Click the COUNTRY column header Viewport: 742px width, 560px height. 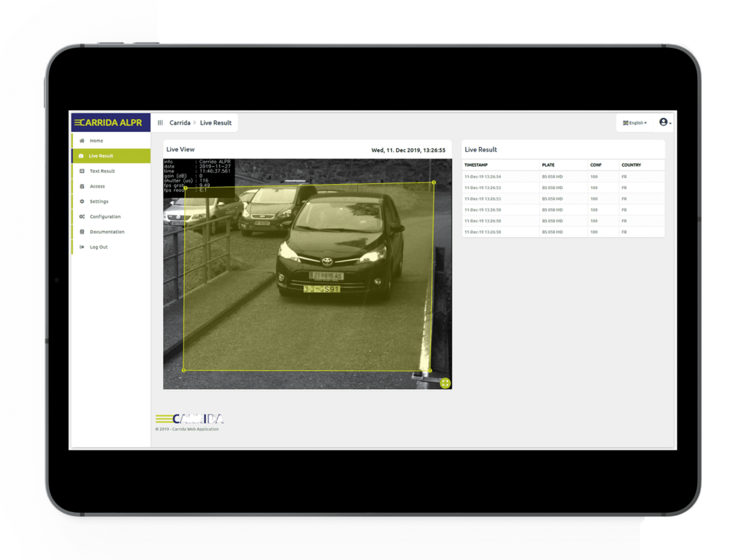click(631, 165)
